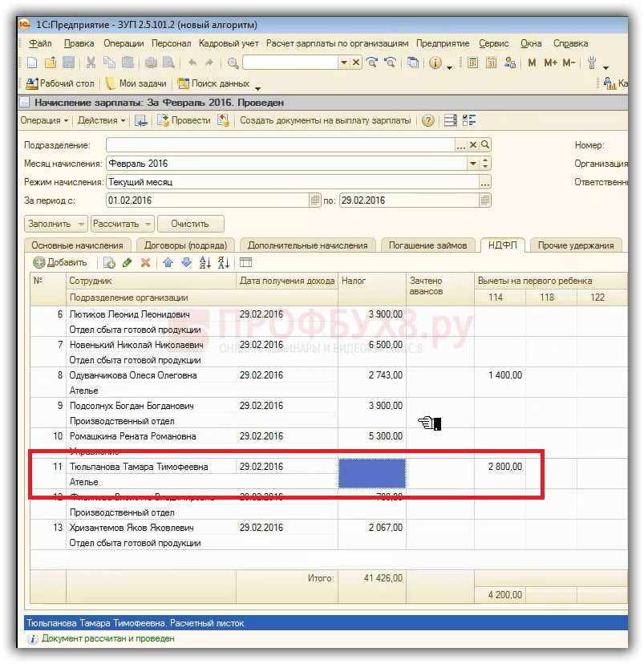Click the Find magnifier icon
Viewport: 644px width, 664px height.
[x=233, y=63]
